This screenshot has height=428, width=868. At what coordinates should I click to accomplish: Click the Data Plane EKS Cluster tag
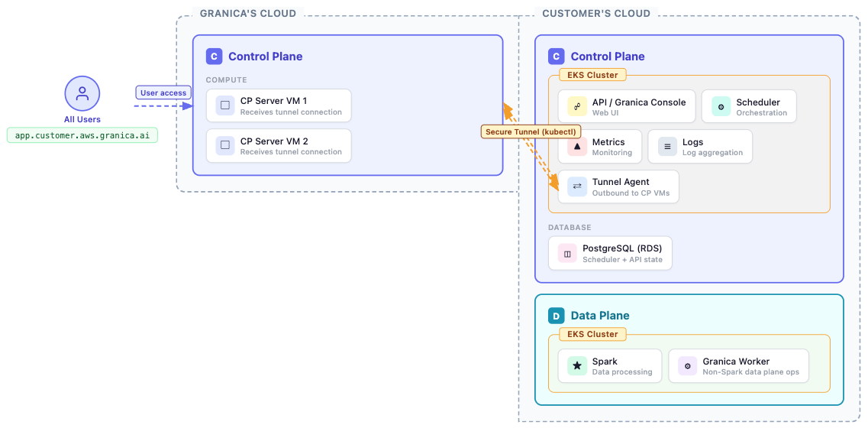pos(592,334)
